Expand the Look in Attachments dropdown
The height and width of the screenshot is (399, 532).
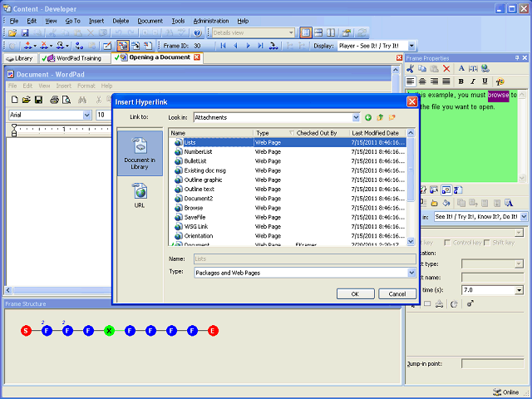pos(356,118)
